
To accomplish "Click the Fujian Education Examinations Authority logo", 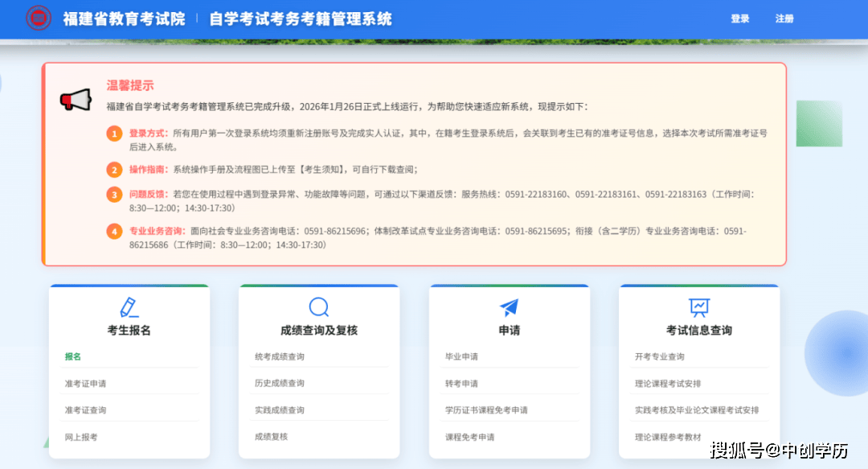I will 38,19.
